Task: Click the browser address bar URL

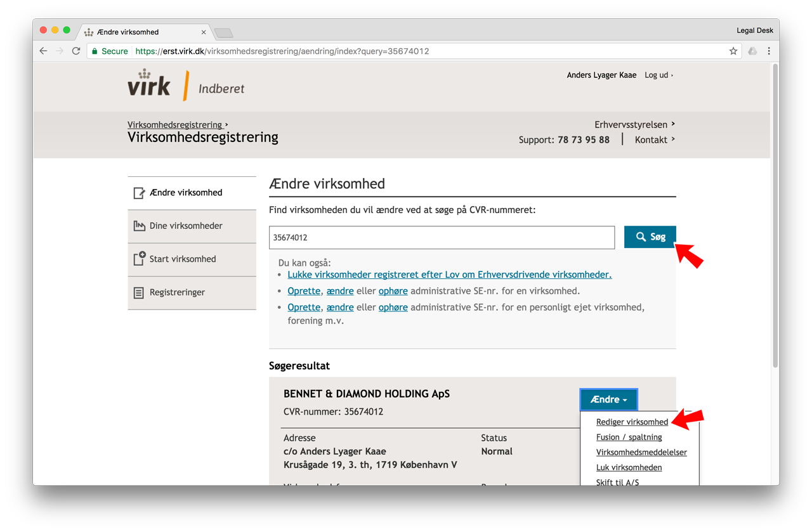Action: click(282, 51)
